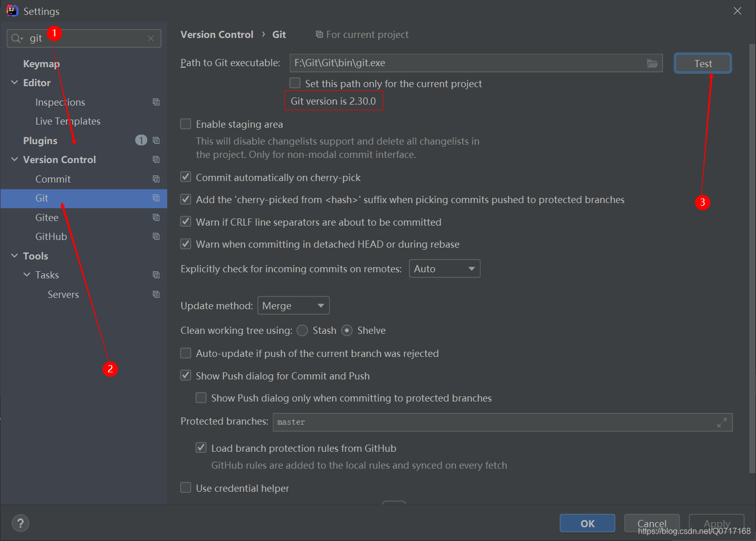Click the project-level icon beside Gitee
Screen dimensions: 756x541
tap(156, 217)
